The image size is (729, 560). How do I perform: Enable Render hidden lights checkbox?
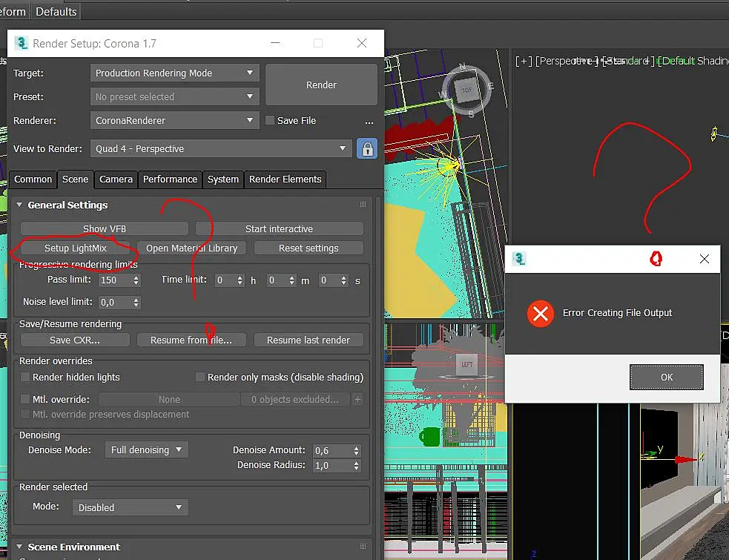tap(25, 378)
